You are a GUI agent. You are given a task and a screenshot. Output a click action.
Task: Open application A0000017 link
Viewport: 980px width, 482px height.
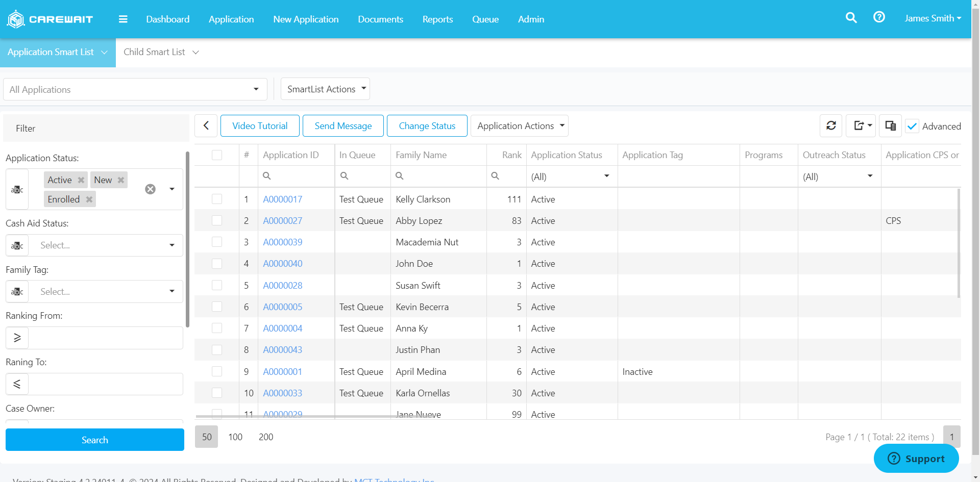click(282, 199)
